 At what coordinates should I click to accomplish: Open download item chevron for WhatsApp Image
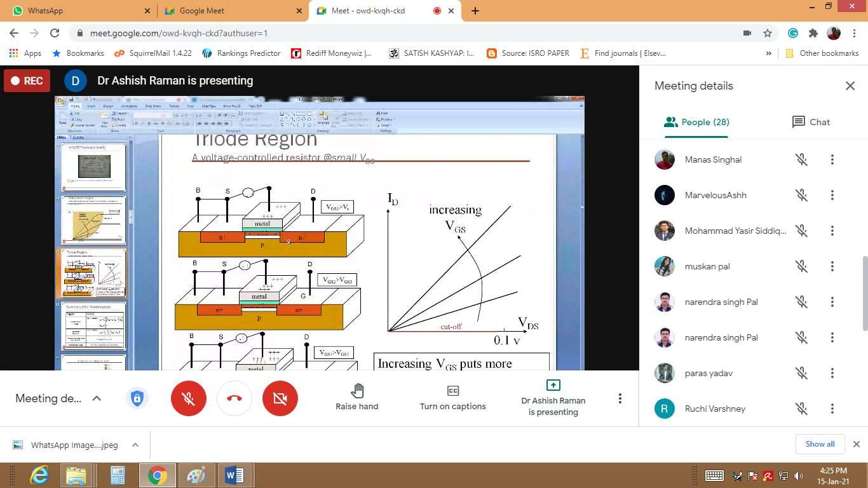pos(135,445)
